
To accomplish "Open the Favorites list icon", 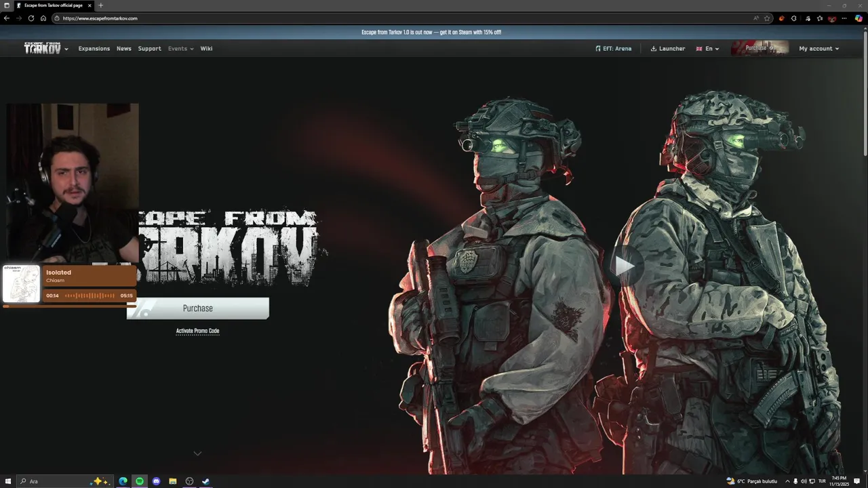I will click(x=820, y=18).
